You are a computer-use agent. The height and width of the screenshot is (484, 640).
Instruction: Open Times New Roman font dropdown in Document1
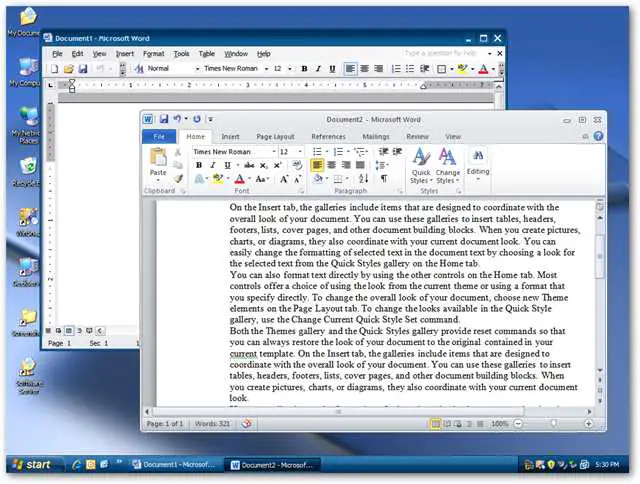(x=266, y=69)
